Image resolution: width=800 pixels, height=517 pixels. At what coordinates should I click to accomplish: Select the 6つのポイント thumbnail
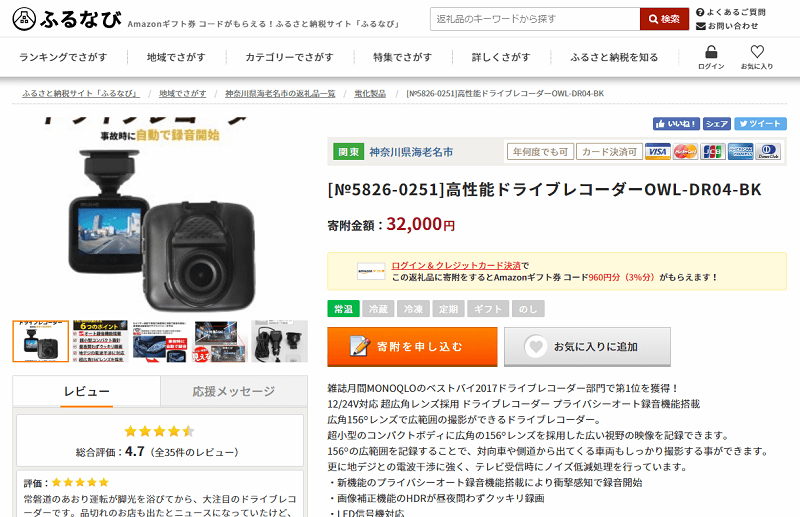(x=100, y=341)
